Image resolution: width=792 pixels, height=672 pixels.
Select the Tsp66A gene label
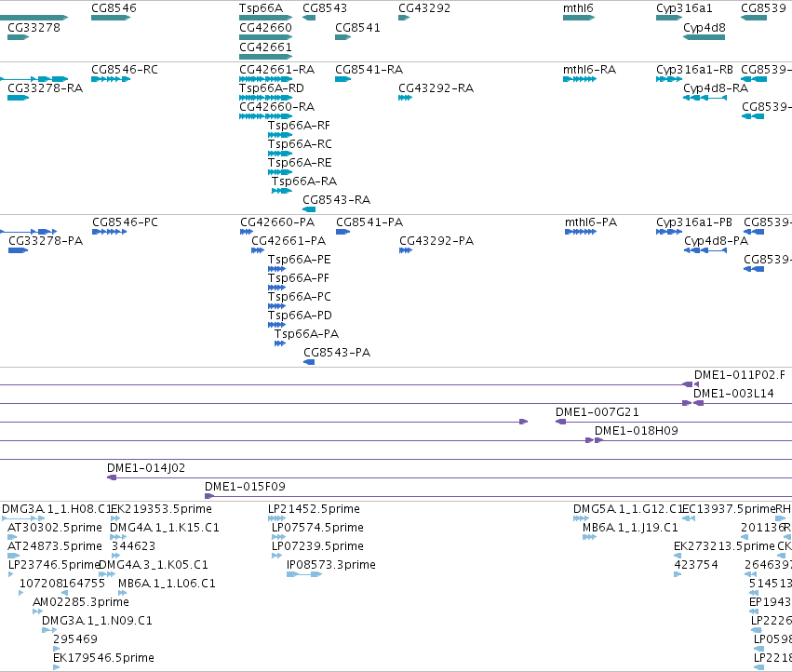pos(261,8)
